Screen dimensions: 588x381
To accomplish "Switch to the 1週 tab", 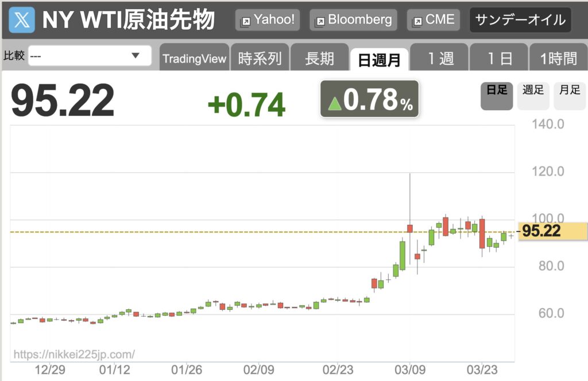I will [x=439, y=57].
